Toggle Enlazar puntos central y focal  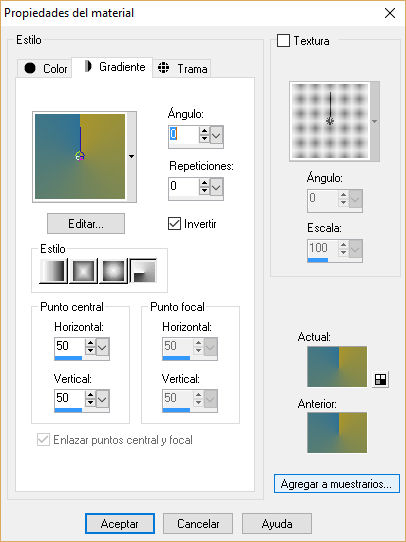(x=43, y=440)
